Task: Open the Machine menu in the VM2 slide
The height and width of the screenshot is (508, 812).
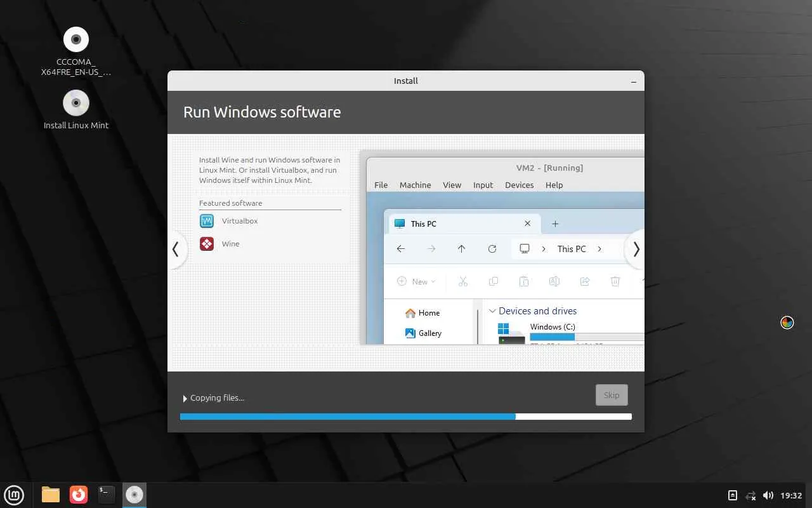Action: click(415, 185)
